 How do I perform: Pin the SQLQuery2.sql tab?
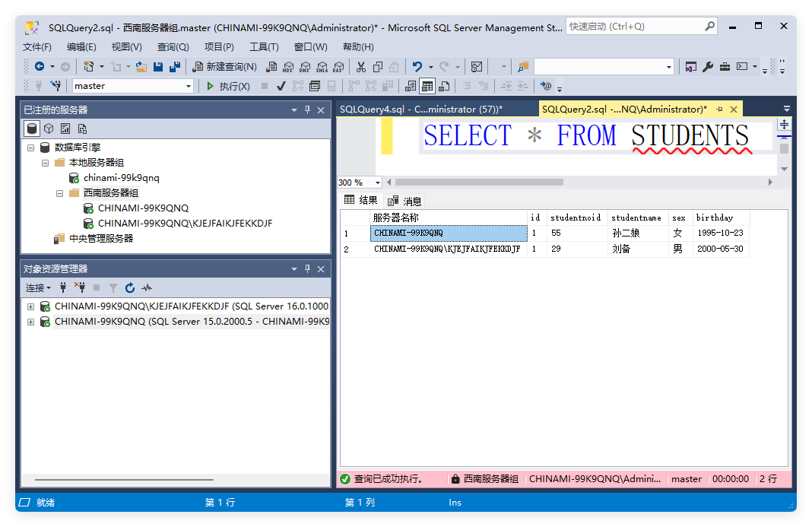[x=719, y=110]
